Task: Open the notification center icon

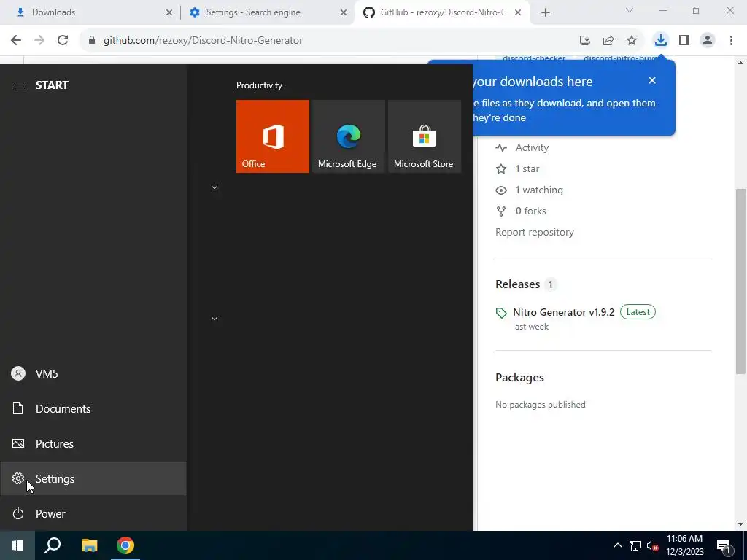Action: 724,545
